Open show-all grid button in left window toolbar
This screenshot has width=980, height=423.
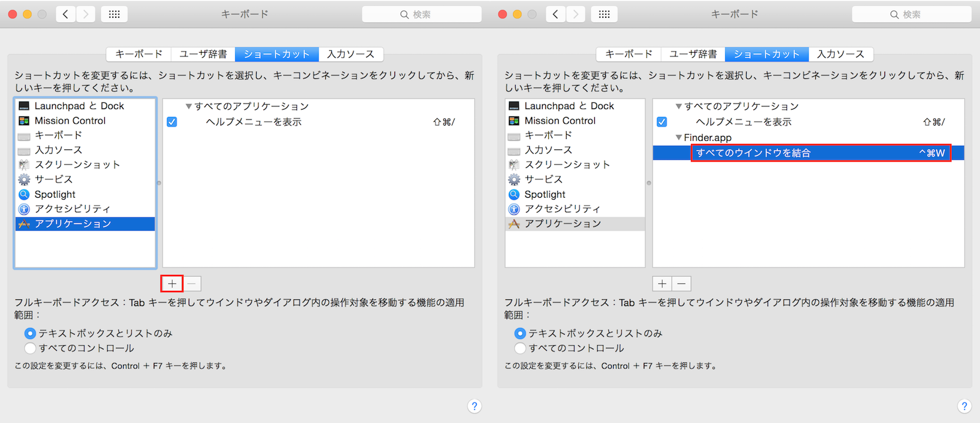pyautogui.click(x=114, y=14)
